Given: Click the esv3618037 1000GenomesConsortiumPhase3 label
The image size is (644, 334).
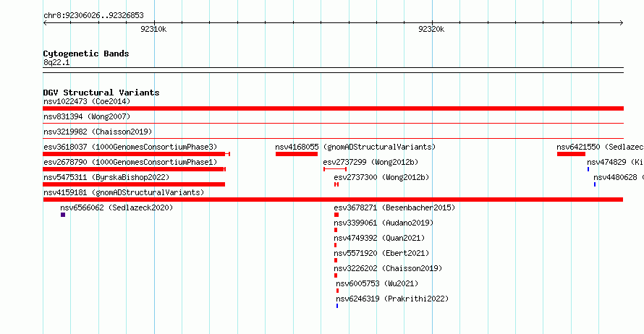Looking at the screenshot, I should [130, 147].
